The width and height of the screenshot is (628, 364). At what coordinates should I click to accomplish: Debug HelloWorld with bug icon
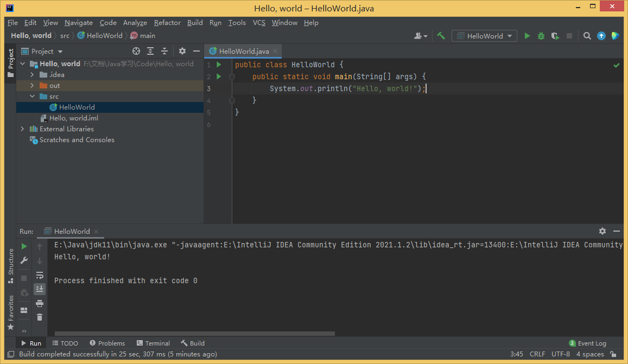[x=541, y=36]
